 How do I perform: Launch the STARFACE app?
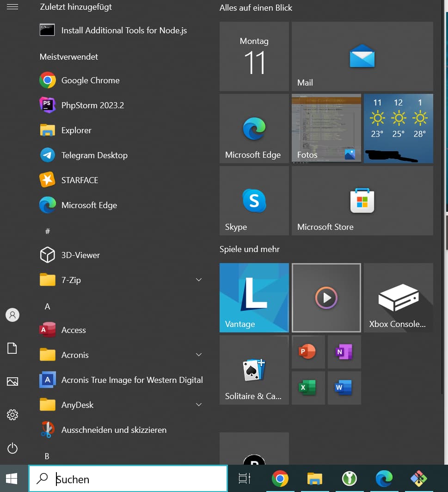pos(121,180)
